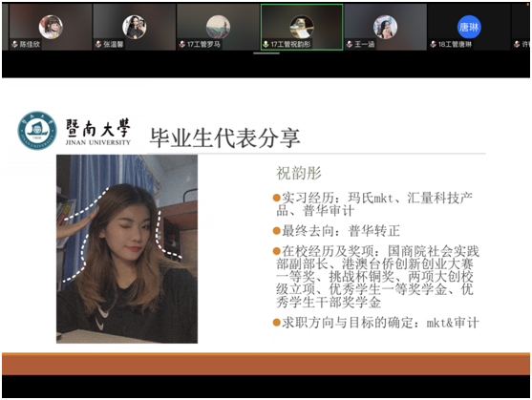Click the gray handle under the participant strip
Image resolution: width=532 pixels, height=400 pixels.
266,53
